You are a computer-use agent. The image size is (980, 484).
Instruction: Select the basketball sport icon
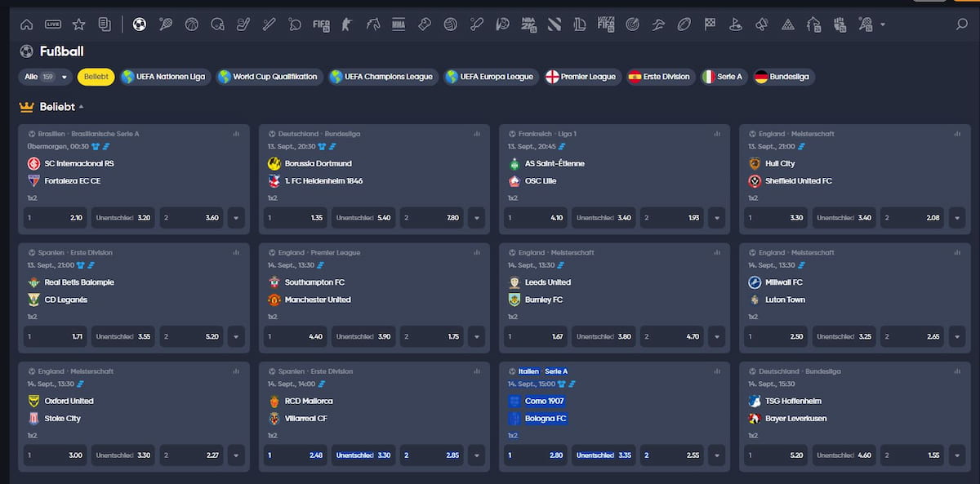[x=192, y=24]
